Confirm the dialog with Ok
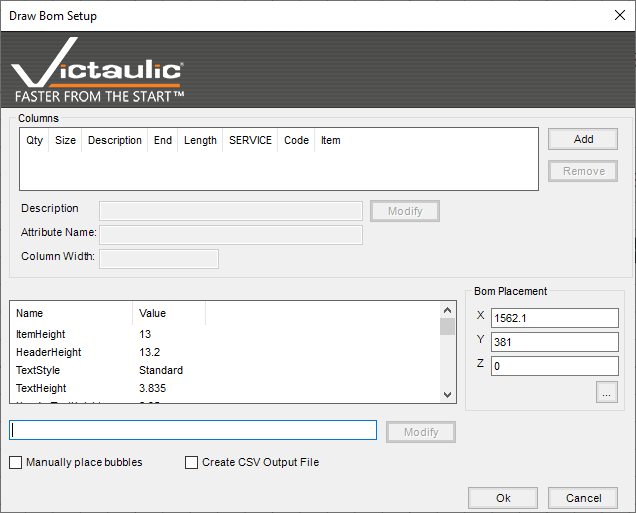This screenshot has height=513, width=636. point(503,498)
